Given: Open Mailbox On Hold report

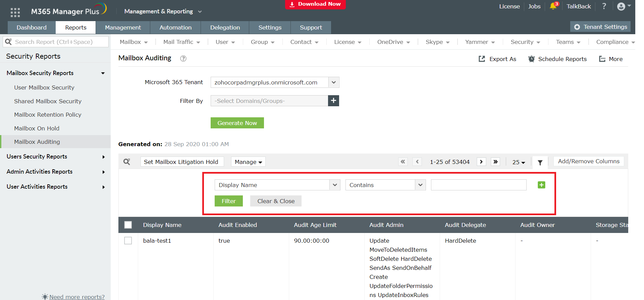Looking at the screenshot, I should pos(37,128).
